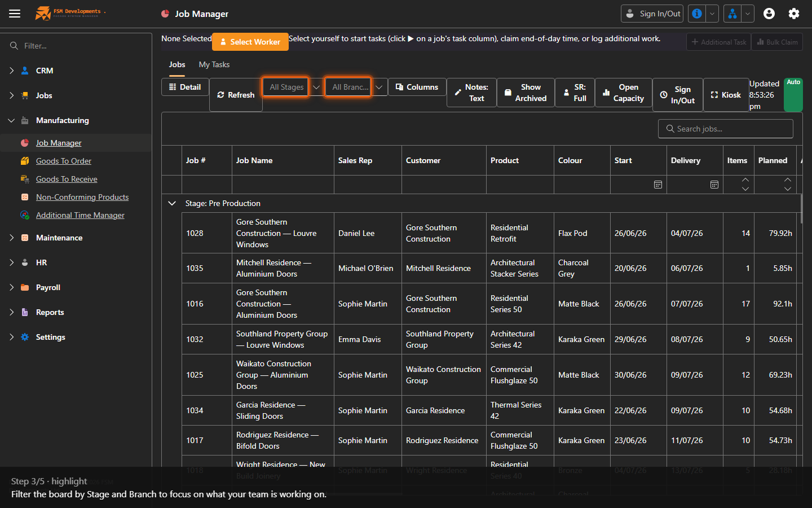
Task: Toggle Show Archived jobs
Action: tap(526, 93)
